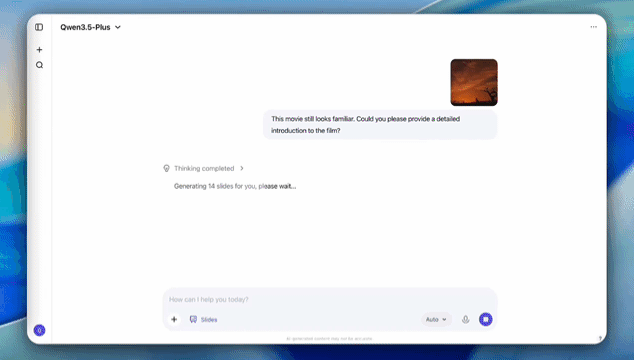Open the three-dot more options menu
Image resolution: width=634 pixels, height=360 pixels.
[593, 27]
